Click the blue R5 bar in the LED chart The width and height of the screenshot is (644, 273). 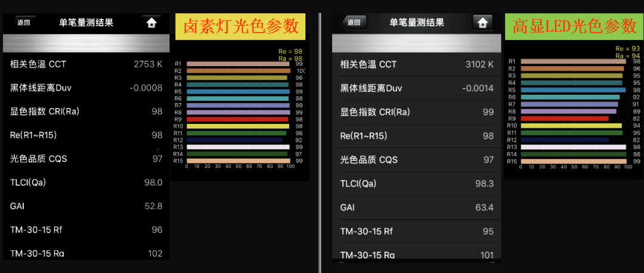tap(574, 90)
